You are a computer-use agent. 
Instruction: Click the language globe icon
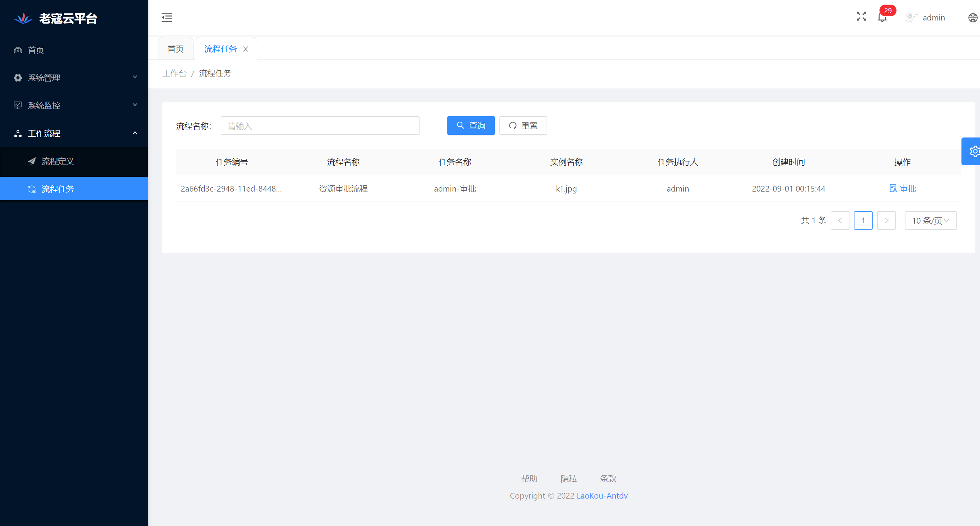click(x=973, y=18)
